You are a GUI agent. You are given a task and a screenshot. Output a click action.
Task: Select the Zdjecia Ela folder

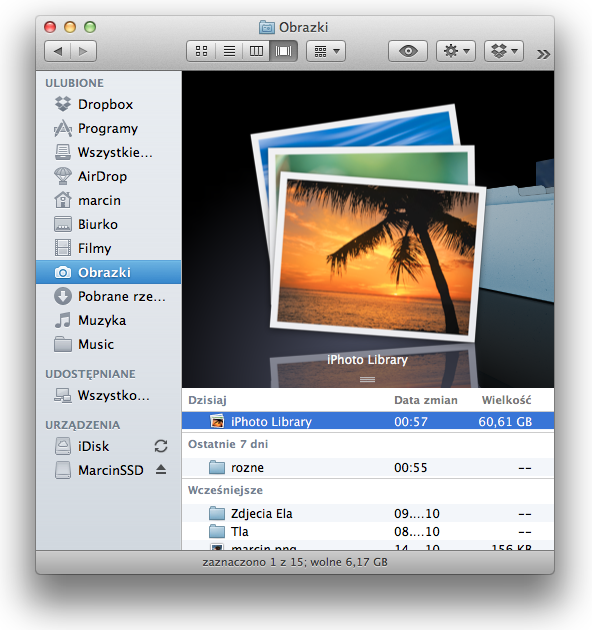[368, 513]
